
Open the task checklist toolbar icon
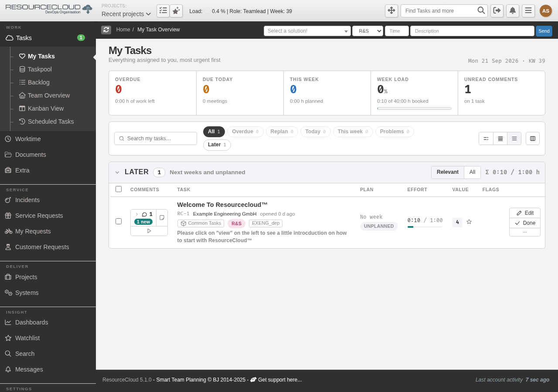tap(163, 11)
